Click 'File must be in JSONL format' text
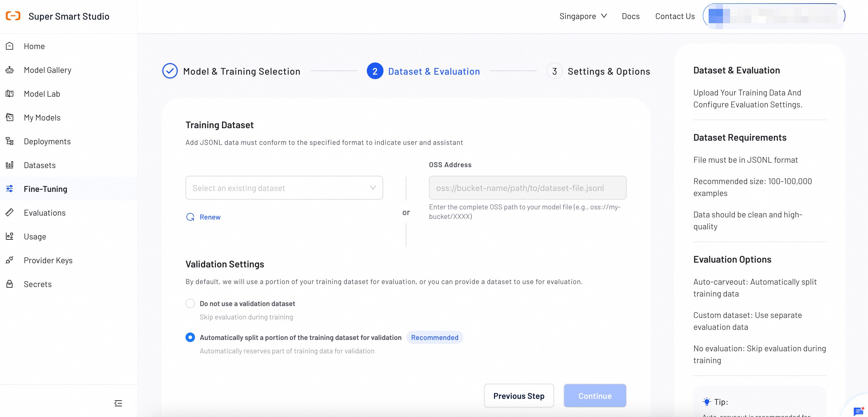This screenshot has width=868, height=417. (x=746, y=160)
